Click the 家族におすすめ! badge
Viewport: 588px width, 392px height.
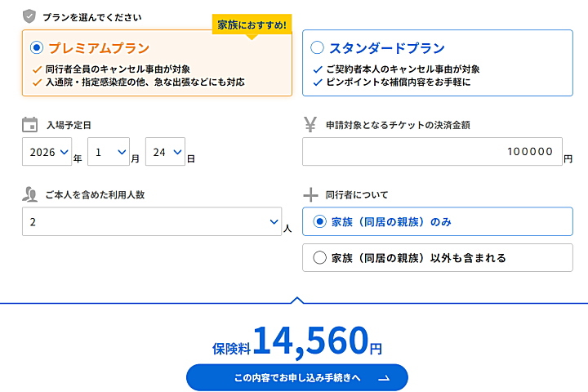click(x=252, y=25)
